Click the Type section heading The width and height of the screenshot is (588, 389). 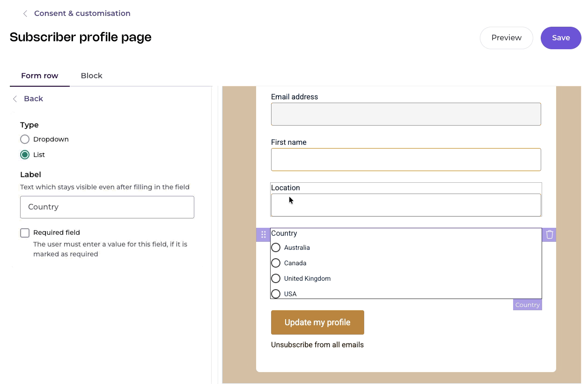tap(29, 125)
